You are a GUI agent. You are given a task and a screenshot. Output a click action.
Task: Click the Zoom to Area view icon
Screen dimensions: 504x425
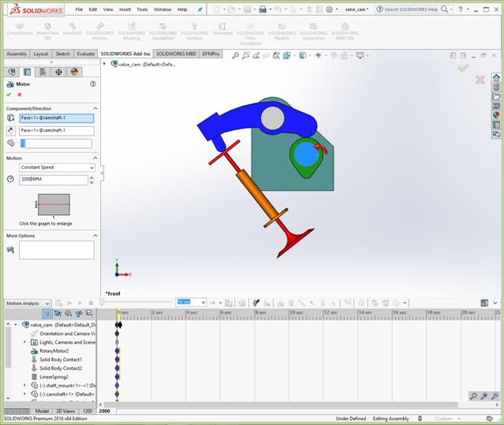(246, 55)
